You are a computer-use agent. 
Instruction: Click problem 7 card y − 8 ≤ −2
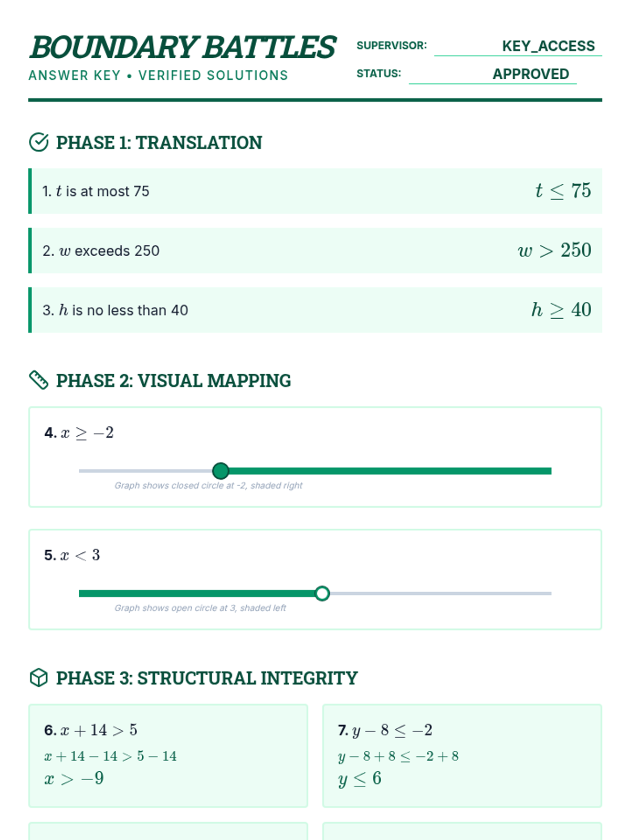462,755
